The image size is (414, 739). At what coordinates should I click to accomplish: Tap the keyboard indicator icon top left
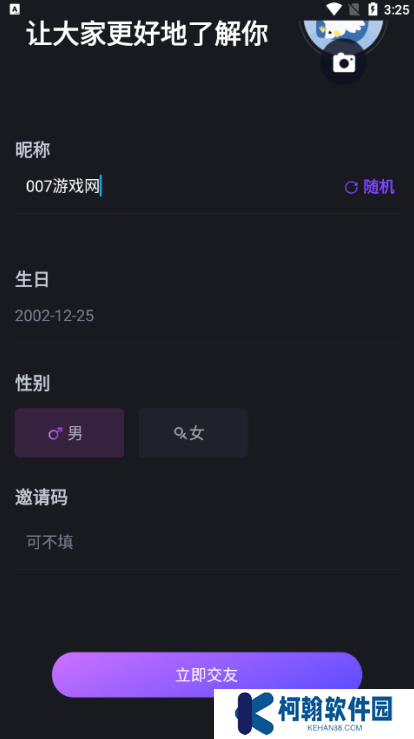pos(15,9)
